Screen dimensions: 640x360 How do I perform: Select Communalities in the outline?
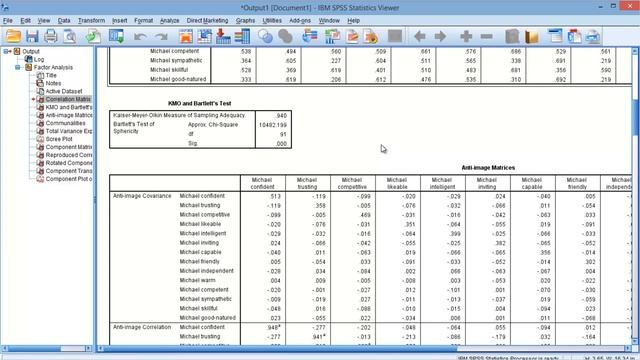(65, 123)
